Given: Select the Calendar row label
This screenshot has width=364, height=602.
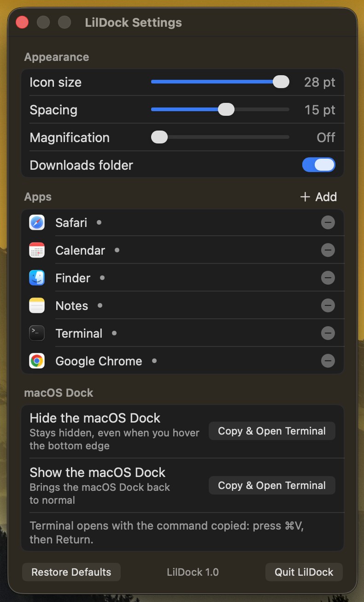Looking at the screenshot, I should [80, 250].
